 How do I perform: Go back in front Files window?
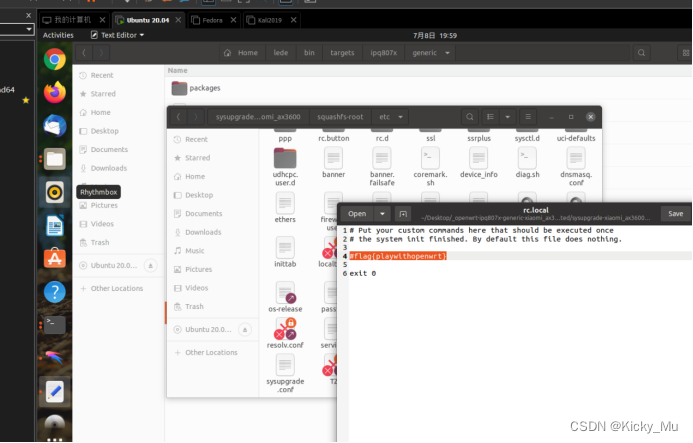179,117
